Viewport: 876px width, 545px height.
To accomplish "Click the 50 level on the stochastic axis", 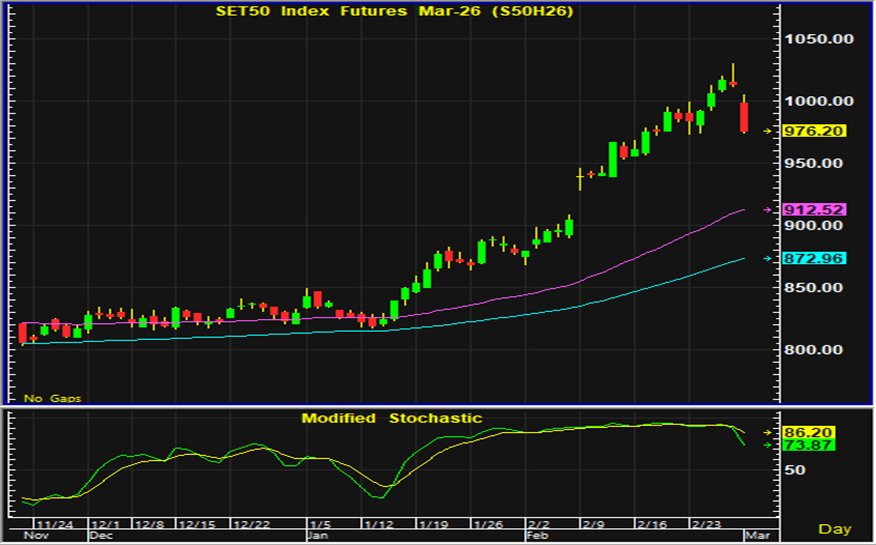I will [795, 469].
